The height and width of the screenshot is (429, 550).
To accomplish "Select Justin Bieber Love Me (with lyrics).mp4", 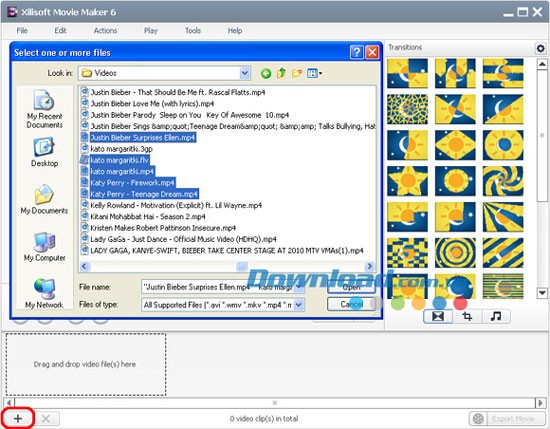I will coord(148,103).
